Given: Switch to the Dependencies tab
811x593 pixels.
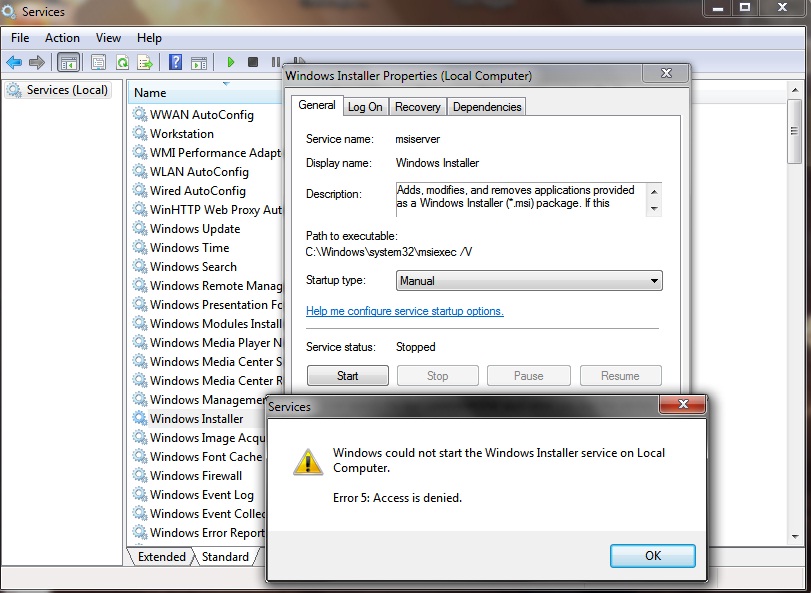Looking at the screenshot, I should tap(487, 107).
